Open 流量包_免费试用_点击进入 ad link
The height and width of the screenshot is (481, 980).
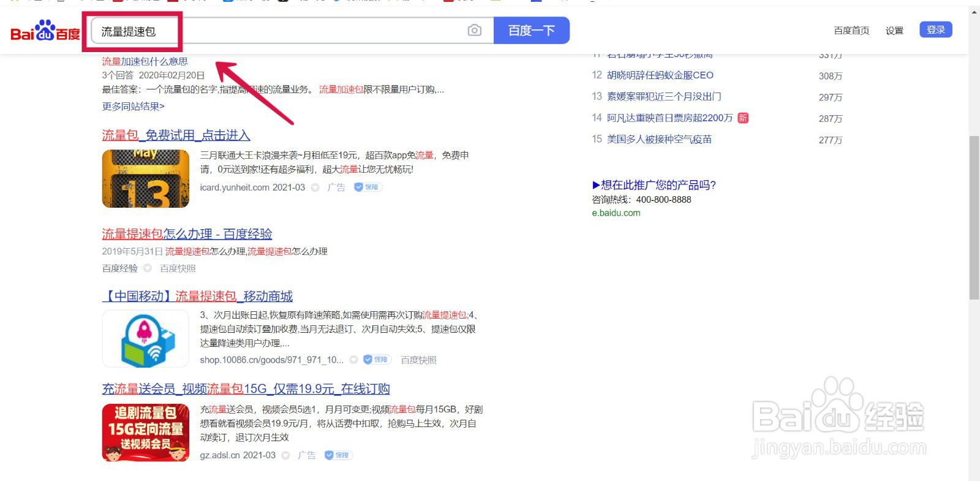coord(176,135)
